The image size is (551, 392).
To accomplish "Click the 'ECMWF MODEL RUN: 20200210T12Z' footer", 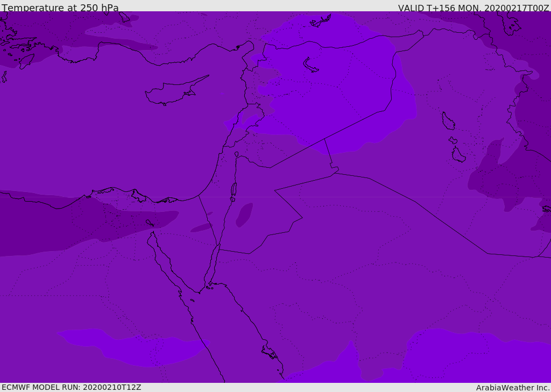I will click(x=72, y=387).
